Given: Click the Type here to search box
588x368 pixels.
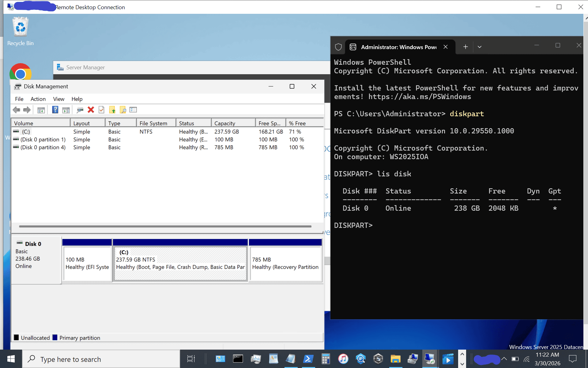Looking at the screenshot, I should 101,359.
